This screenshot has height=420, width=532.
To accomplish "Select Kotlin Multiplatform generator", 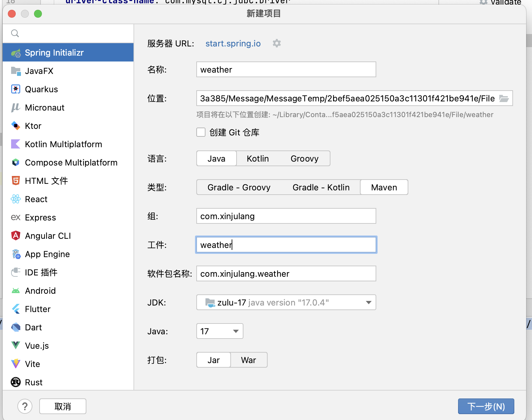I will tap(68, 144).
